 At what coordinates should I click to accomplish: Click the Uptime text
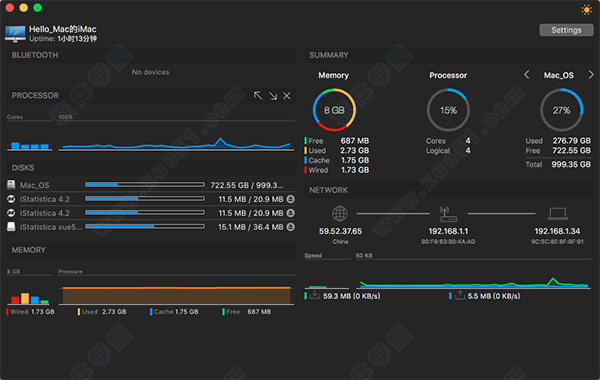click(63, 39)
